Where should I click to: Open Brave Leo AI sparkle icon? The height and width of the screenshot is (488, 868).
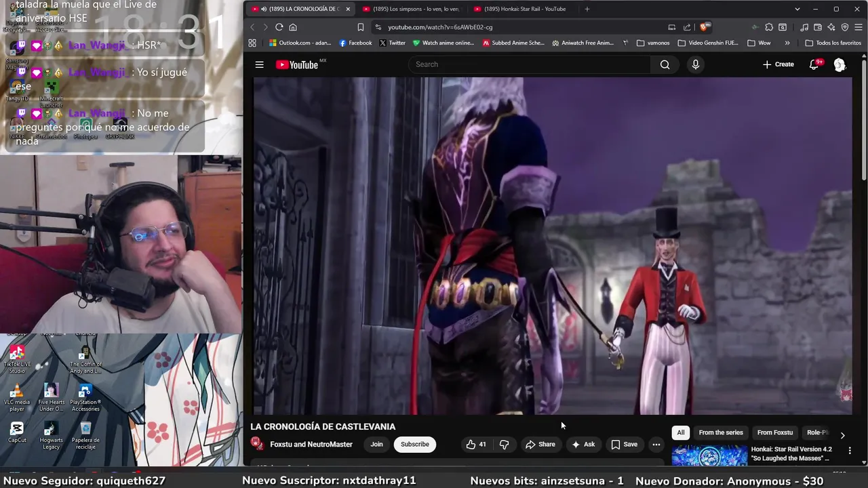(x=831, y=27)
